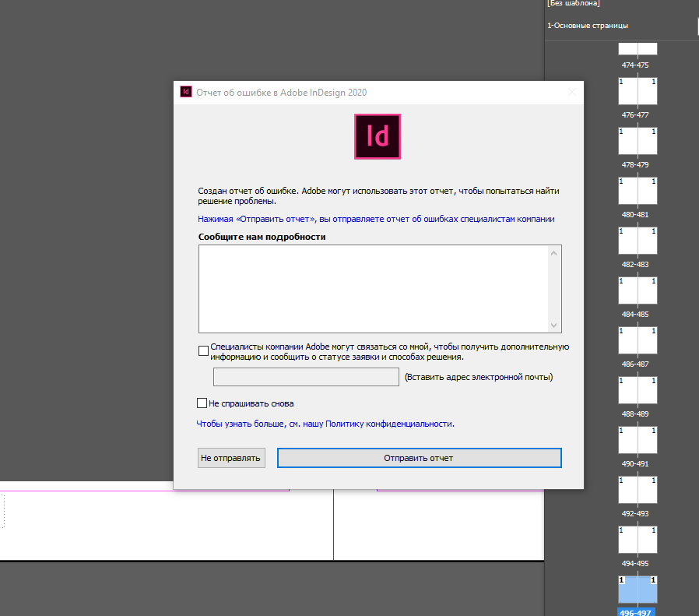Click the Don't send button

point(231,458)
